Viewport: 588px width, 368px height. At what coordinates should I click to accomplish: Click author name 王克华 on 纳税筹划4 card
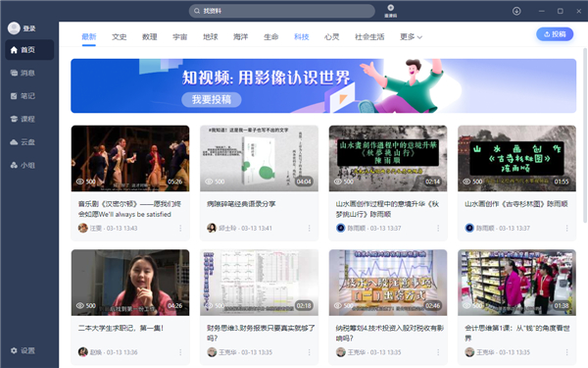356,352
